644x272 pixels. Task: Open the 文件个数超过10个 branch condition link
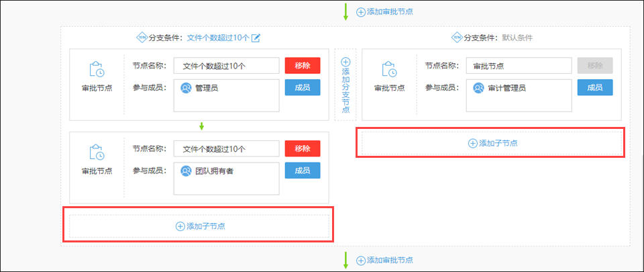pos(218,38)
